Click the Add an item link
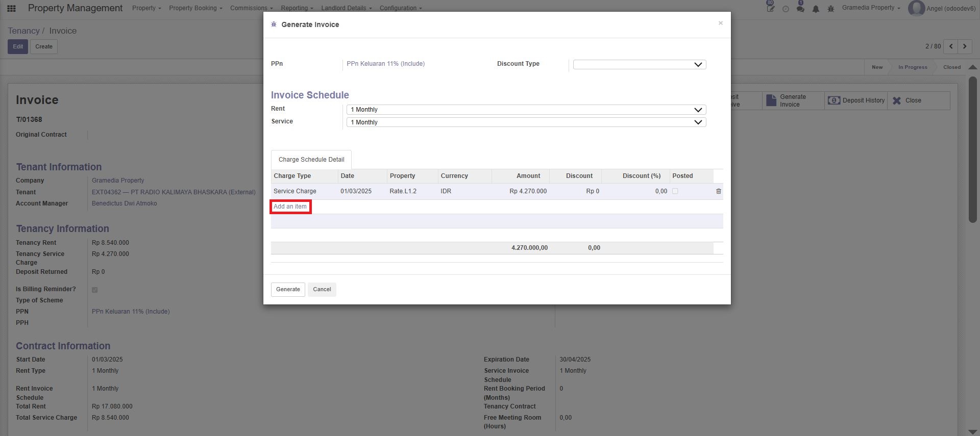Screen dimensions: 980x436 [x=290, y=207]
